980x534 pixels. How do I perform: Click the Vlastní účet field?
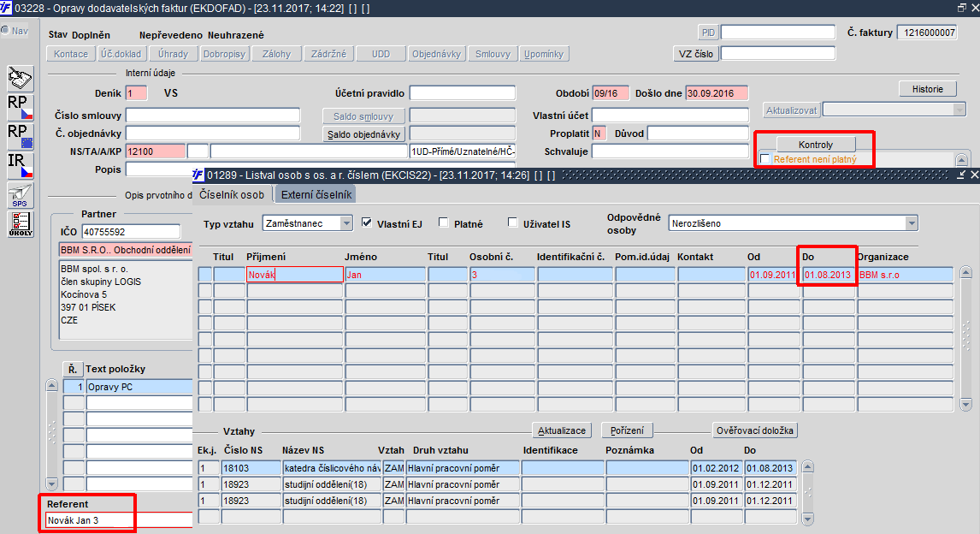point(670,115)
